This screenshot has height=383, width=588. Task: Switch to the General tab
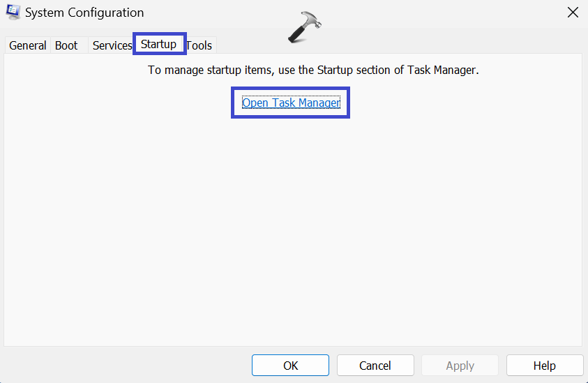coord(27,45)
